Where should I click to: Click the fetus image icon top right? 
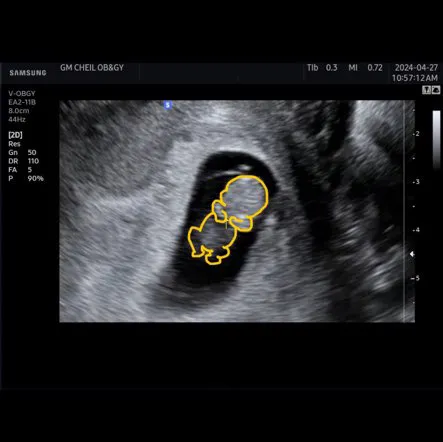coord(436,90)
